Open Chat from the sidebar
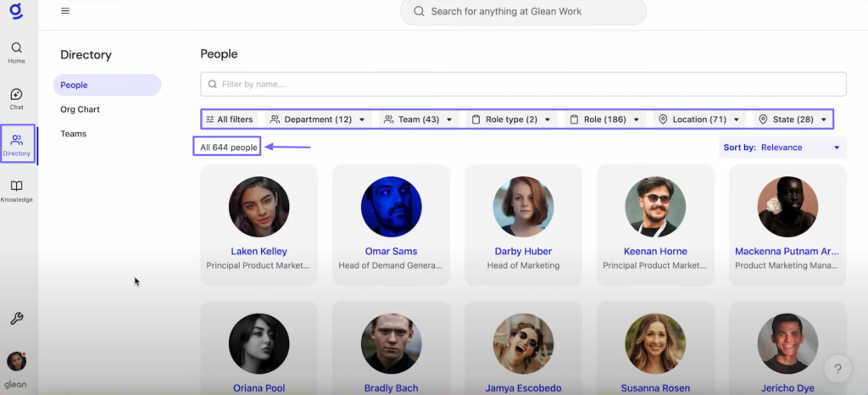Viewport: 868px width, 395px height. [17, 99]
